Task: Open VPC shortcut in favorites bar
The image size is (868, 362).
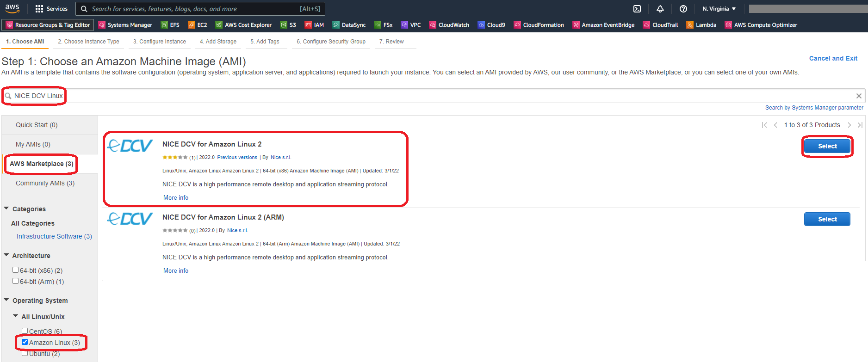Action: 411,25
